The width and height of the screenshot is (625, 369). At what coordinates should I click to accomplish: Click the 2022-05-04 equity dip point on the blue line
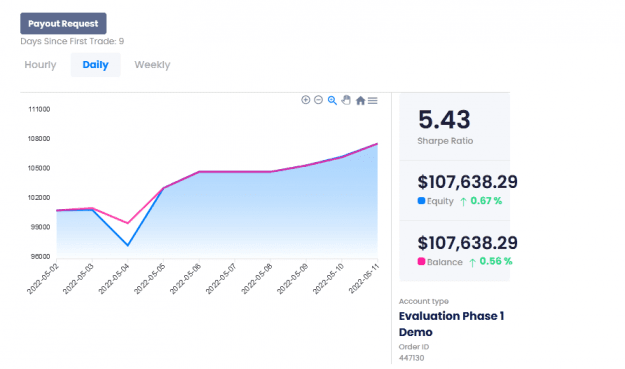pos(128,245)
